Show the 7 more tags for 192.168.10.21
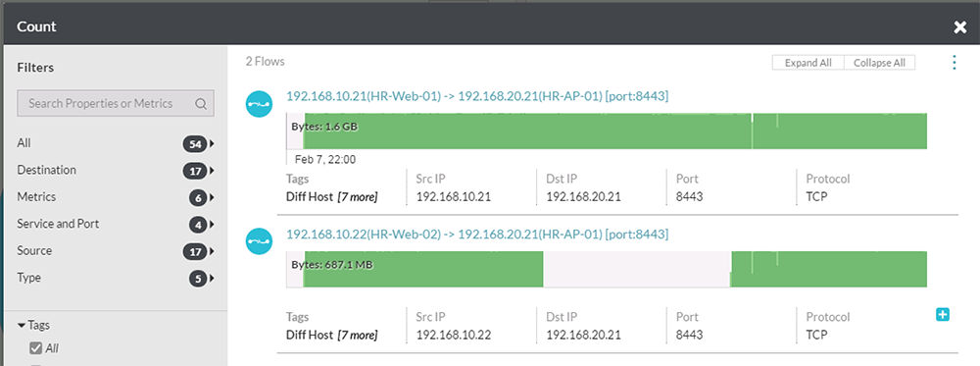Screen dimensions: 980x366 [x=358, y=197]
